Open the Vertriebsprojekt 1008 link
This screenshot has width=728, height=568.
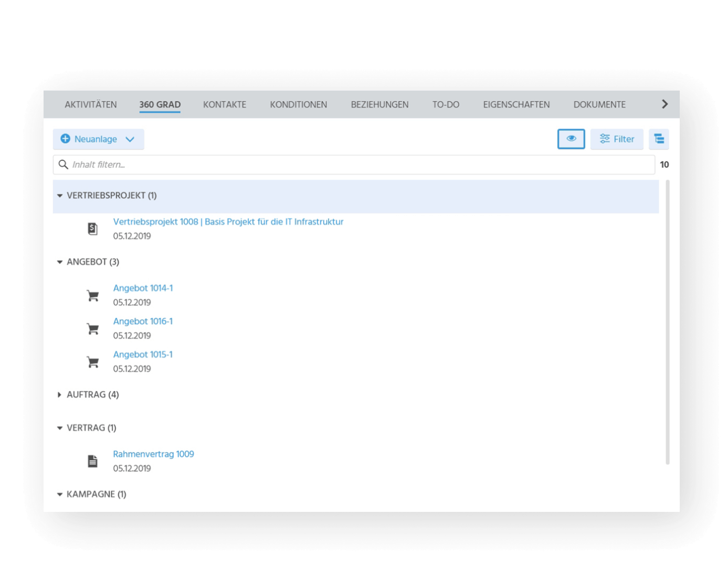(x=228, y=222)
